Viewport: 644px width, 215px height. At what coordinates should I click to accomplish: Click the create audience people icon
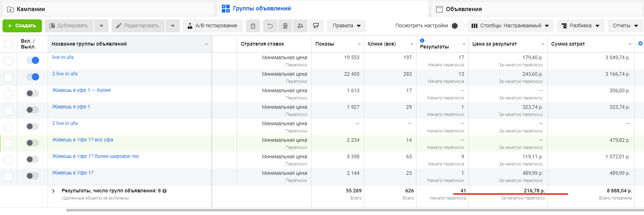300,26
